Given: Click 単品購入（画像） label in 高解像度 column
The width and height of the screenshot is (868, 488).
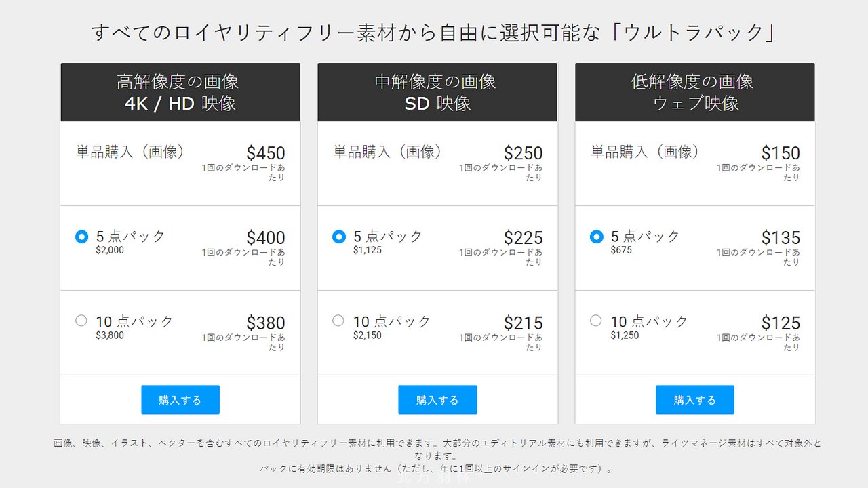Looking at the screenshot, I should [x=130, y=152].
